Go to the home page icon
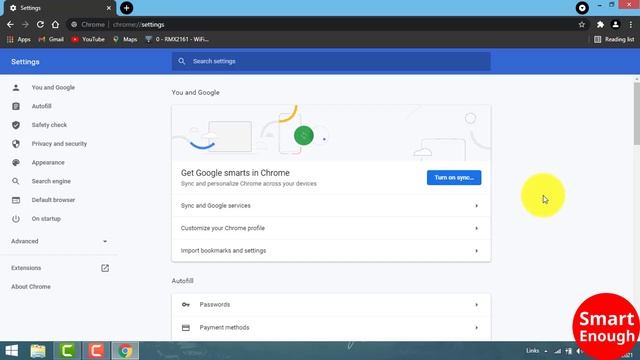 coord(55,24)
